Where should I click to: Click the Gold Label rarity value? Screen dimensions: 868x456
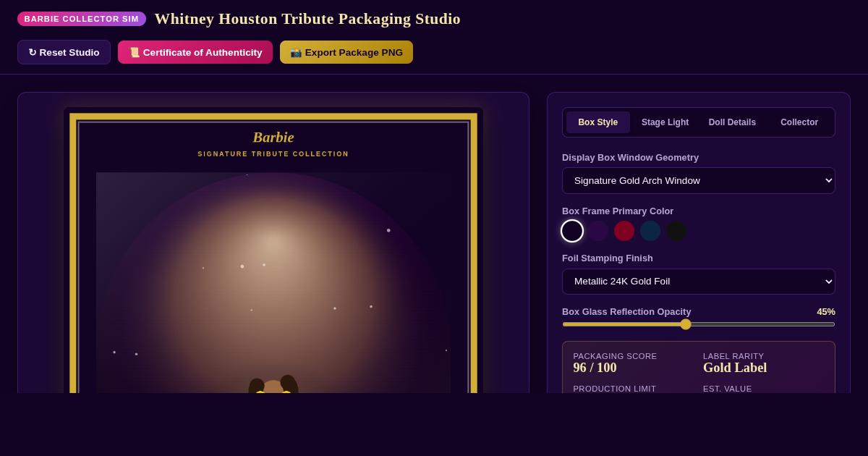click(x=735, y=368)
